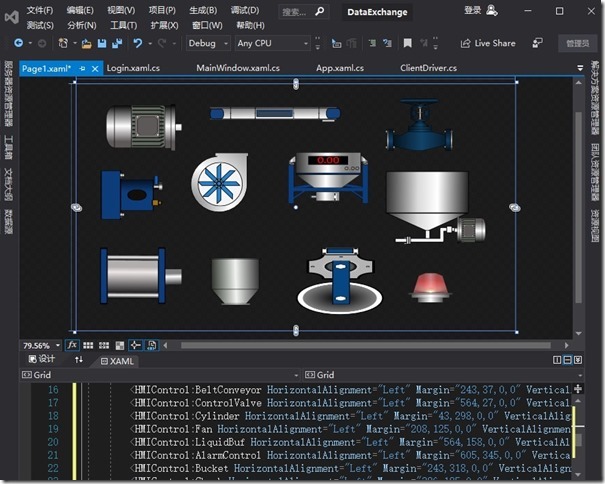This screenshot has width=605, height=484.
Task: Open the 工具(T) menu
Action: (123, 25)
